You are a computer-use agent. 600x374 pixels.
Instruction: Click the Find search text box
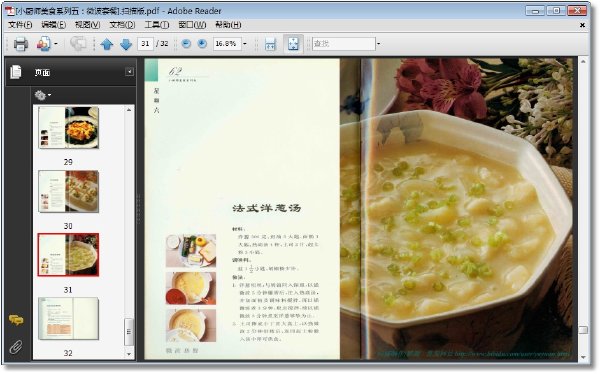coord(344,44)
